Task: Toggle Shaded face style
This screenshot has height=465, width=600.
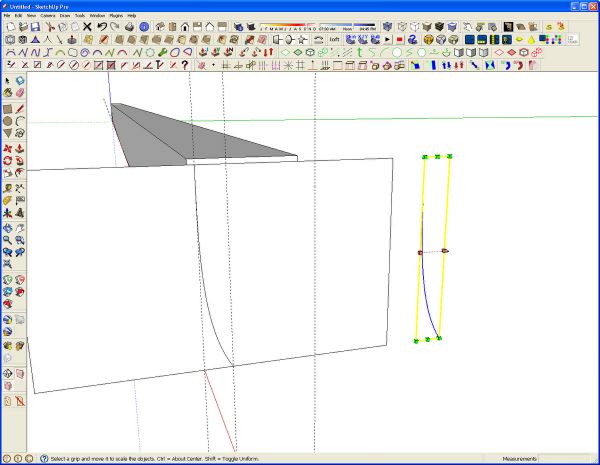Action: tap(427, 27)
